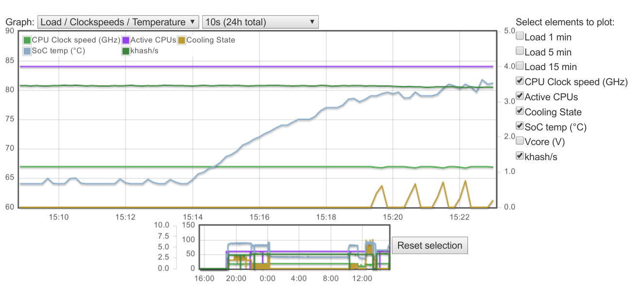Click blue SoC temp legend swatch
Image resolution: width=644 pixels, height=293 pixels.
point(27,51)
